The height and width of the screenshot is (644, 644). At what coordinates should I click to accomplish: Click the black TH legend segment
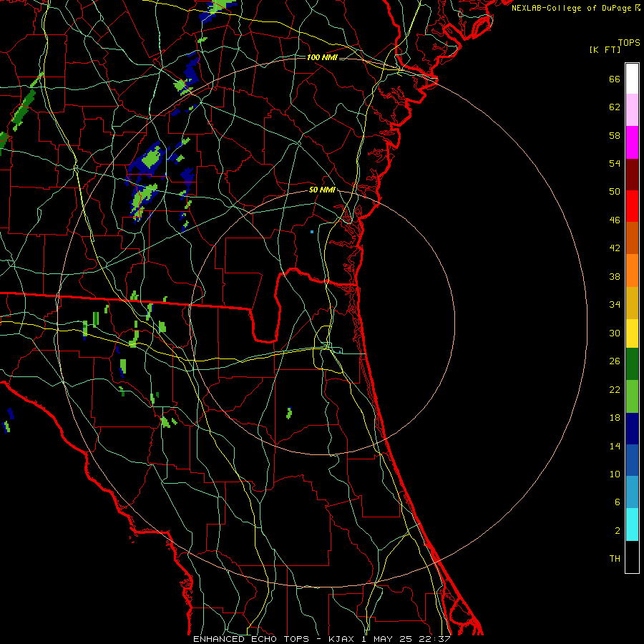coord(632,557)
